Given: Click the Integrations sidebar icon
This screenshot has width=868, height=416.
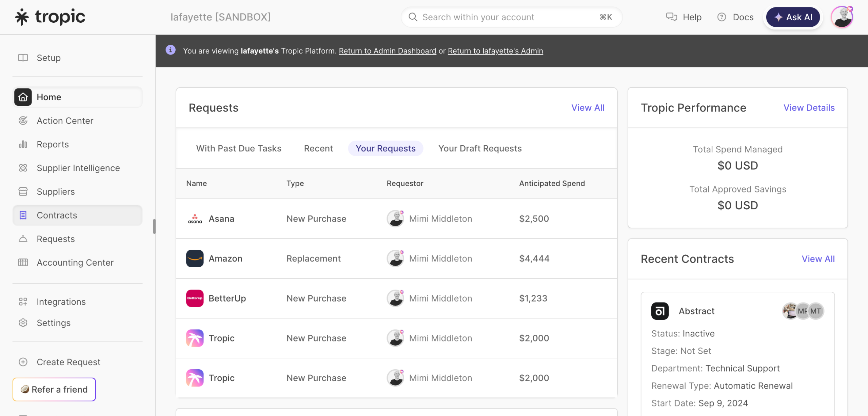Looking at the screenshot, I should pyautogui.click(x=23, y=302).
